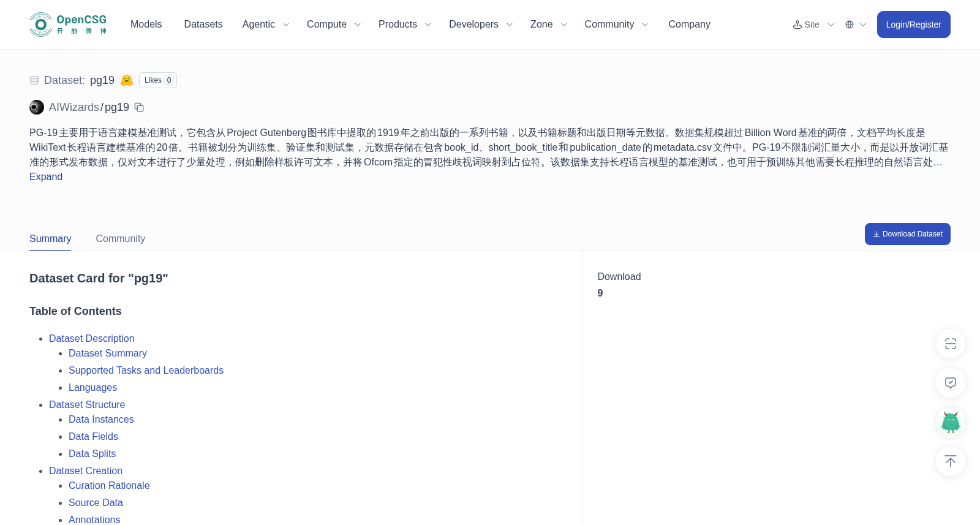Expand the Agentic menu

[x=266, y=25]
